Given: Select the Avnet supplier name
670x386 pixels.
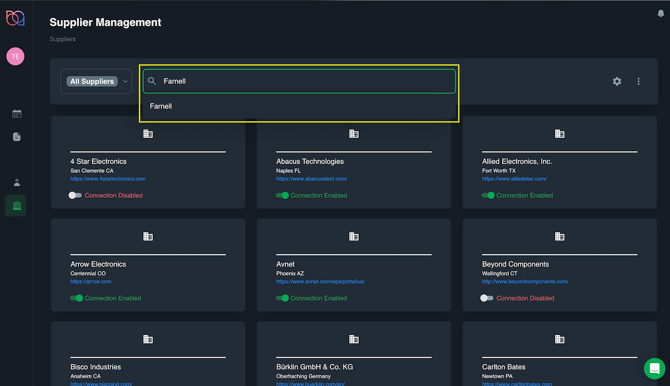Looking at the screenshot, I should 285,264.
